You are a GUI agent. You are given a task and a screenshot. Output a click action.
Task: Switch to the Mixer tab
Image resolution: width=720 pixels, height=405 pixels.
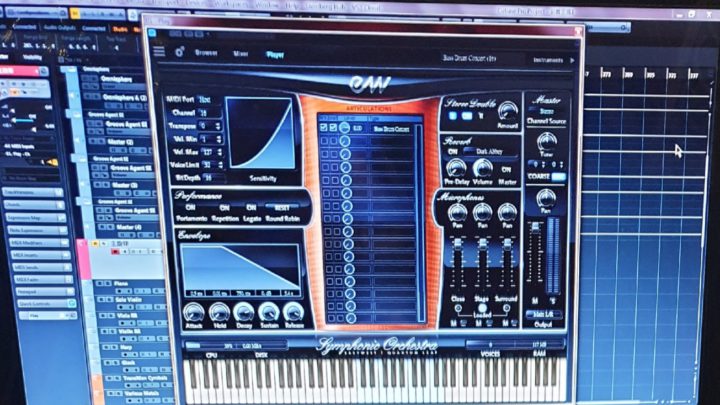click(x=241, y=53)
